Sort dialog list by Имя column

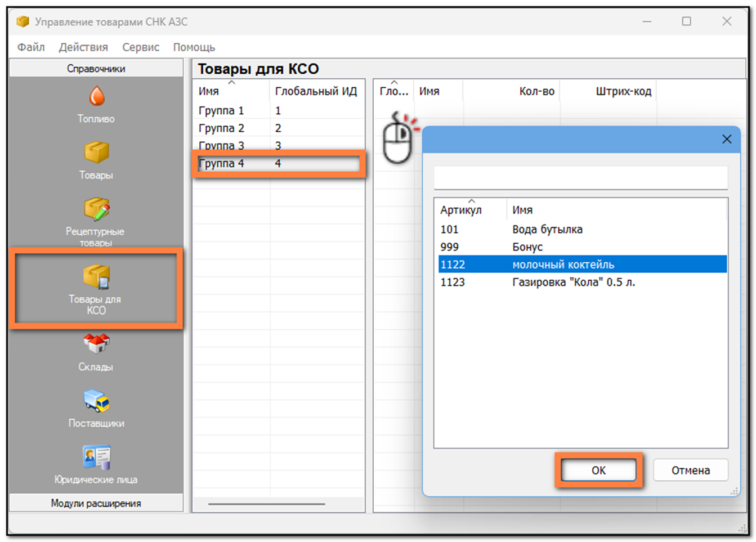[x=616, y=209]
